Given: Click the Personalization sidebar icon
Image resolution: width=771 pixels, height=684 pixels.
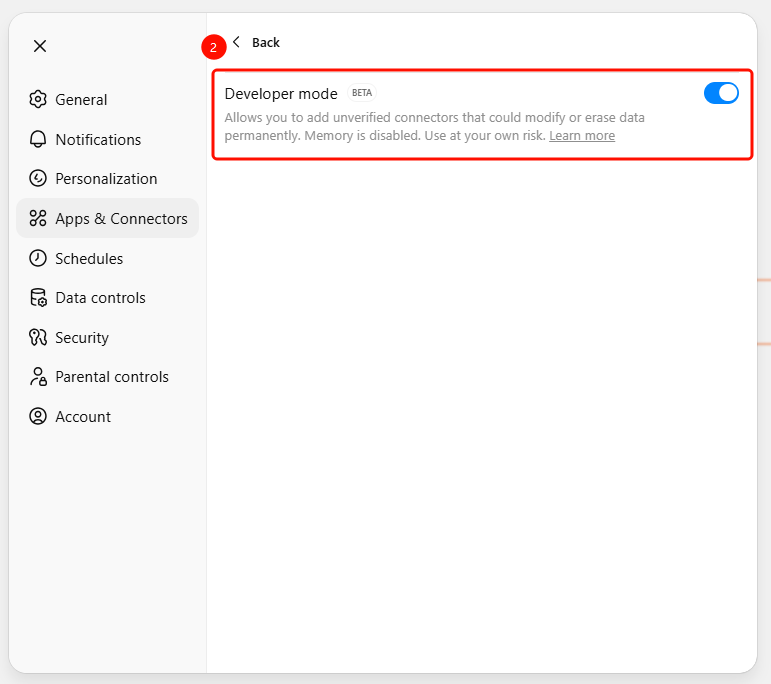Looking at the screenshot, I should (x=38, y=179).
